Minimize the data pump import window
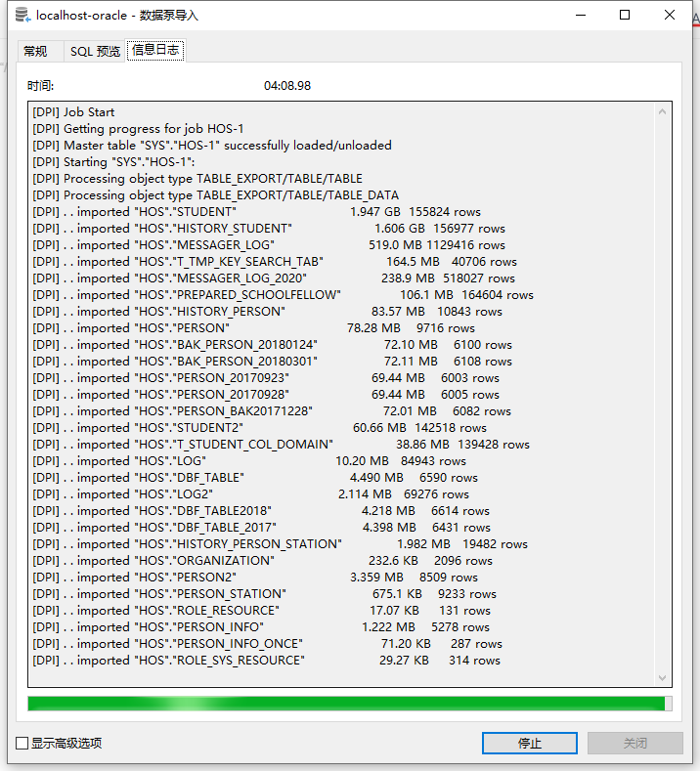 pyautogui.click(x=581, y=16)
